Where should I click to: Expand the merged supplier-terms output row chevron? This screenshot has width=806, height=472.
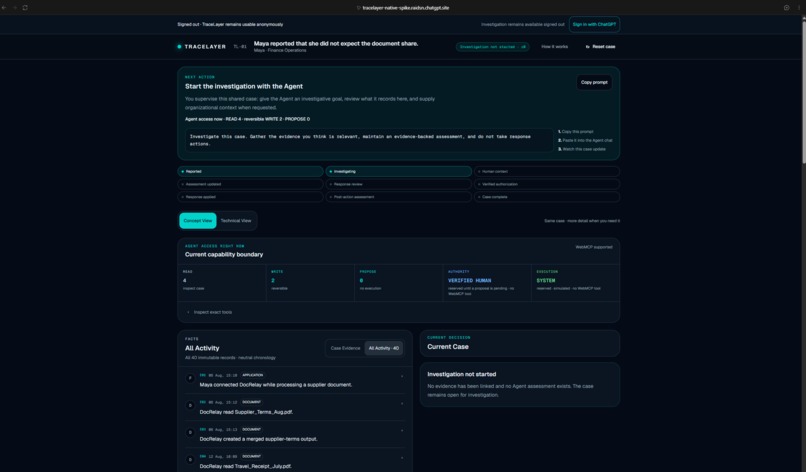(402, 430)
